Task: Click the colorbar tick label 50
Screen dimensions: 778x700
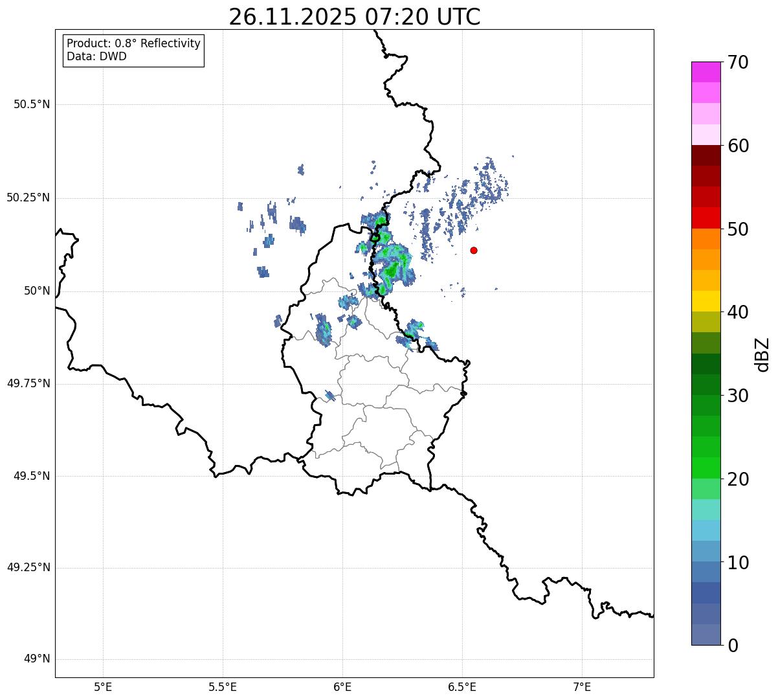Action: (x=738, y=229)
